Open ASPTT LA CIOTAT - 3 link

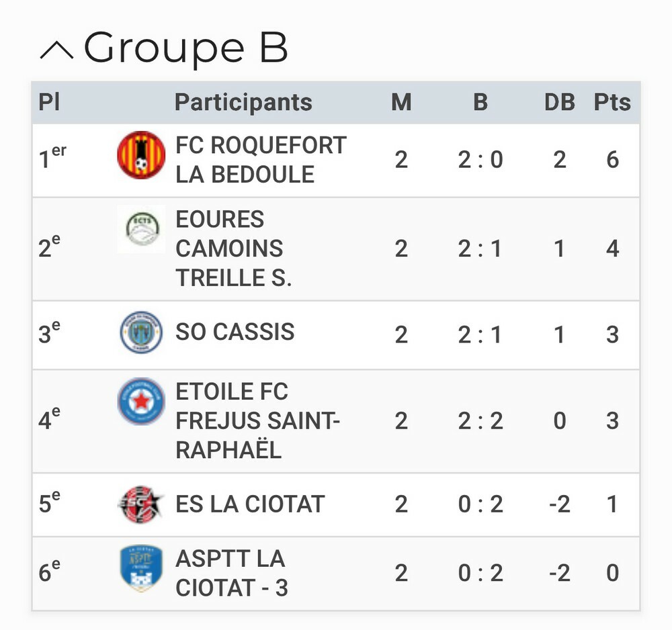pos(231,573)
